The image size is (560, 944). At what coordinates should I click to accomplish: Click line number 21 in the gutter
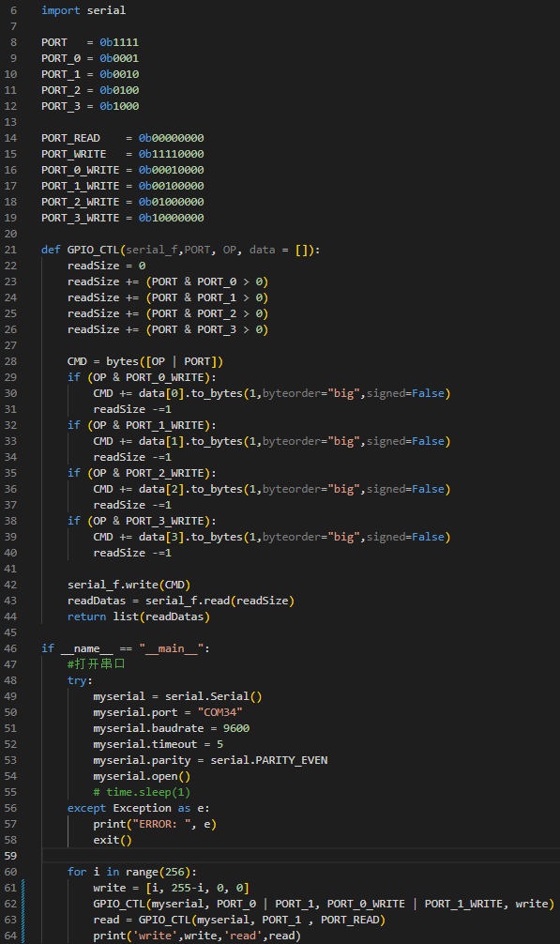click(x=11, y=250)
